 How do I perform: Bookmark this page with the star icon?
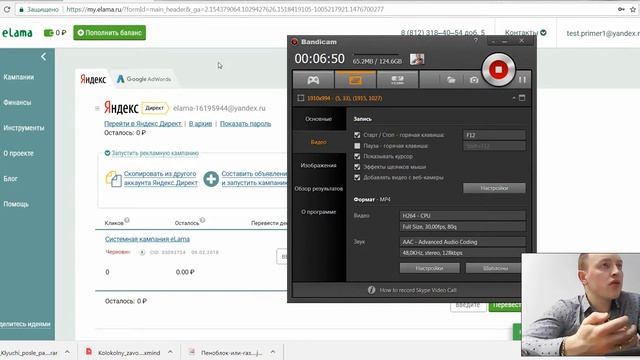click(633, 9)
